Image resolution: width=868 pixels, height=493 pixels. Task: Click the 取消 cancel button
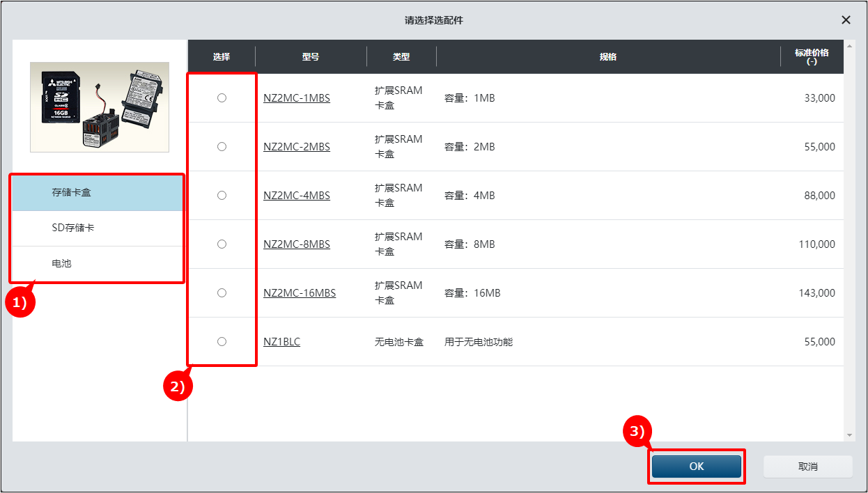[807, 467]
